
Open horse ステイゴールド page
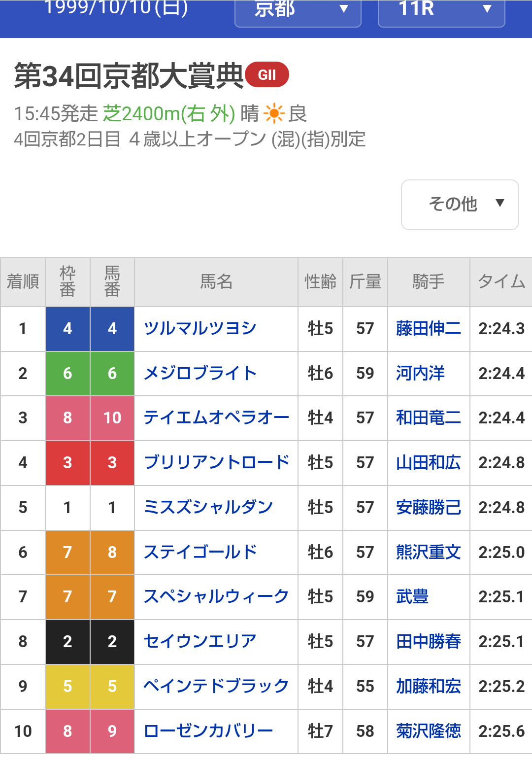coord(200,553)
